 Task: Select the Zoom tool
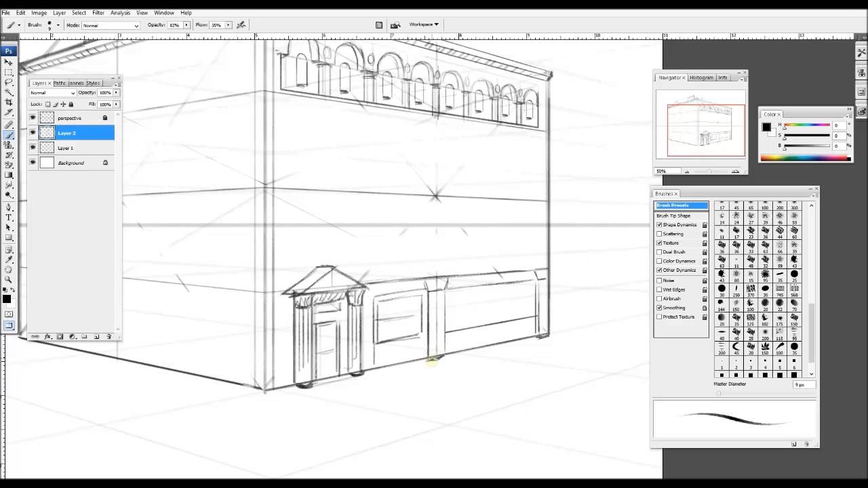coord(9,279)
